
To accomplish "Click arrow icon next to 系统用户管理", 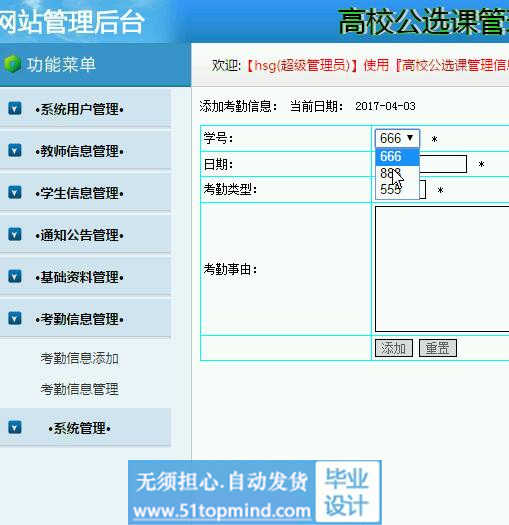I will [15, 108].
